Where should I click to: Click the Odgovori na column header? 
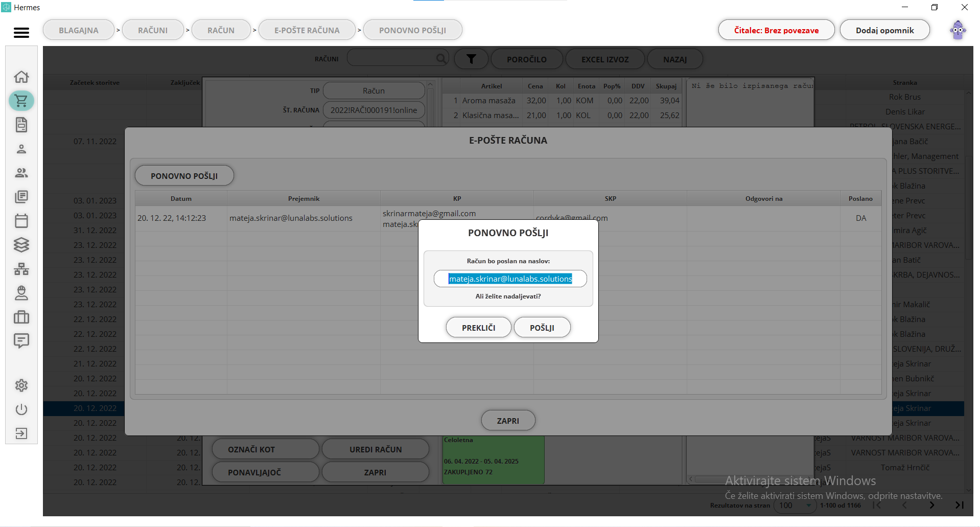[763, 198]
